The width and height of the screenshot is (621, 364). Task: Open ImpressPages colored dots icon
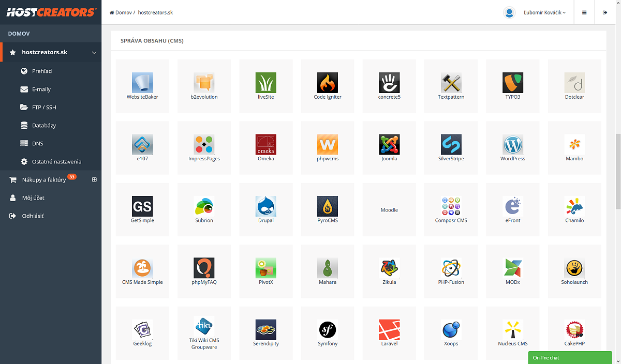click(204, 144)
